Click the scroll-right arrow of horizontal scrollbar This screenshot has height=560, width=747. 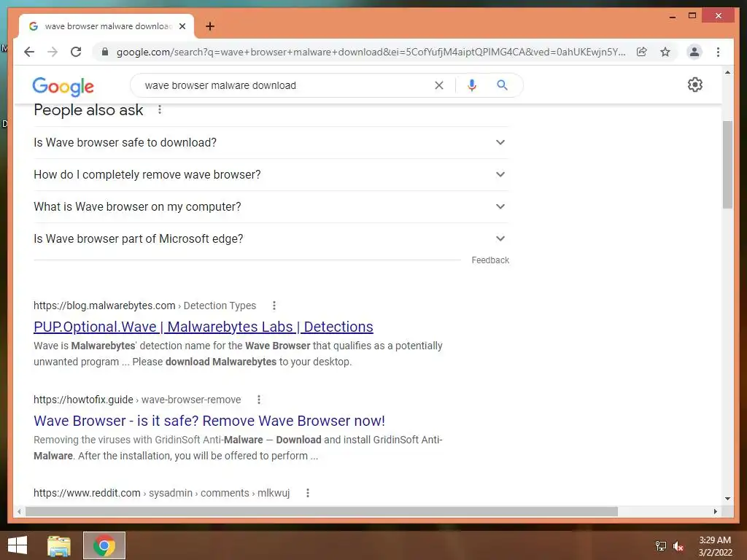pyautogui.click(x=715, y=511)
